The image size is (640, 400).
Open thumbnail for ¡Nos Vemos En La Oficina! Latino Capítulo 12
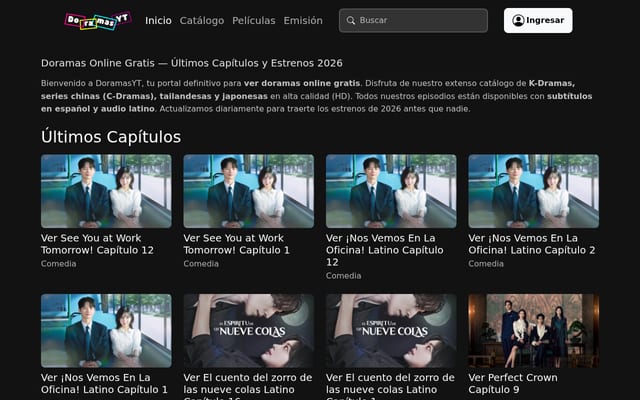point(391,191)
